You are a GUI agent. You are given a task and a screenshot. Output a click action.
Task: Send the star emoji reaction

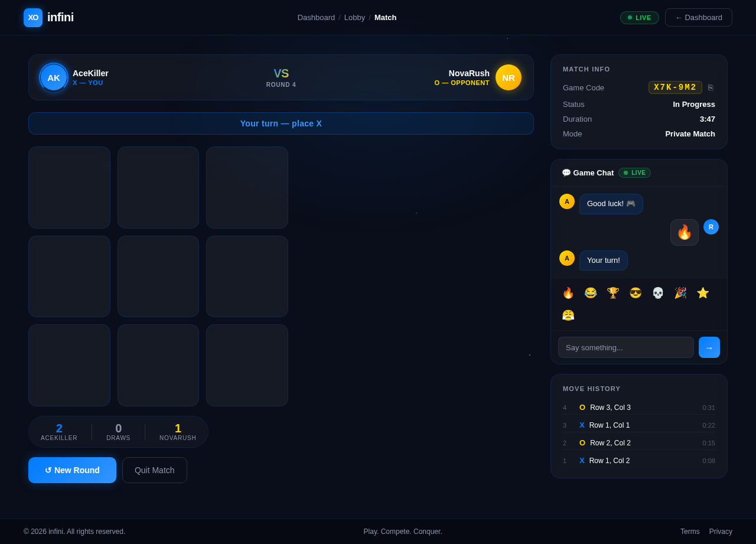[x=702, y=292]
